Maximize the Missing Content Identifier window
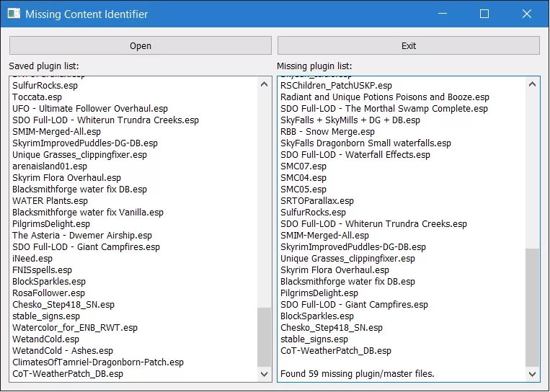550x392 pixels. tap(484, 14)
